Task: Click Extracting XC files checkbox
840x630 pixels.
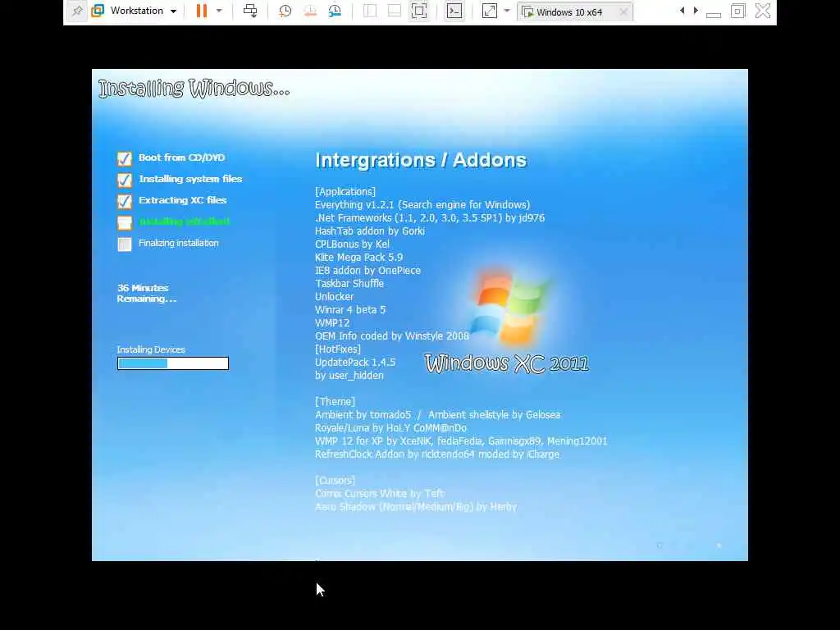Action: pyautogui.click(x=125, y=201)
